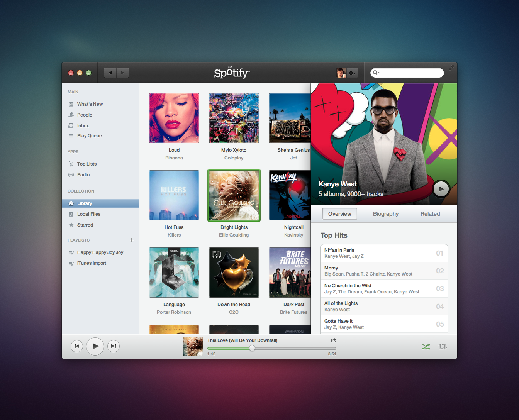This screenshot has height=420, width=519.
Task: Open the search magnifier options dropdown
Action: 376,73
